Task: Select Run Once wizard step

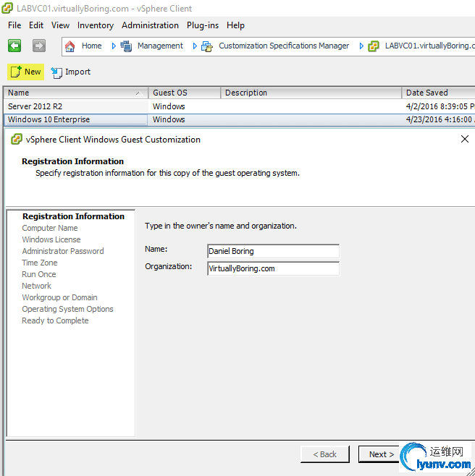Action: click(39, 274)
